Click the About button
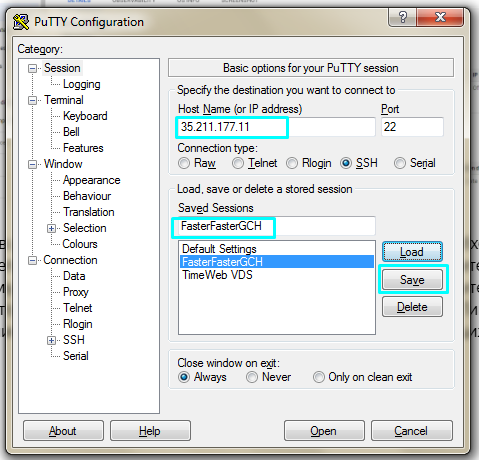479x460 pixels. [63, 431]
